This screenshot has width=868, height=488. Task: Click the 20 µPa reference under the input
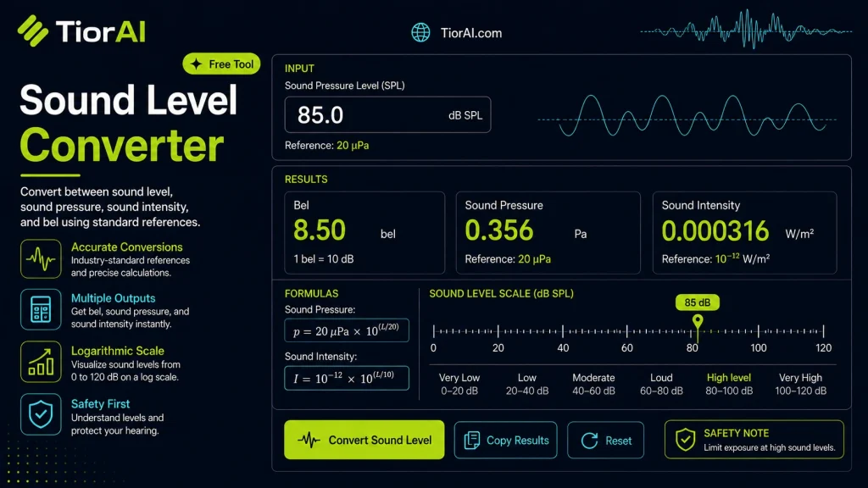(353, 146)
